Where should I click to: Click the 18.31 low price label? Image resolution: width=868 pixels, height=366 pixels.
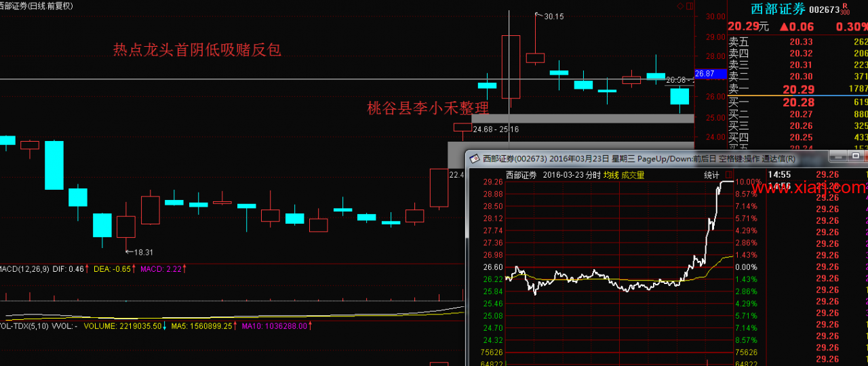pos(144,252)
